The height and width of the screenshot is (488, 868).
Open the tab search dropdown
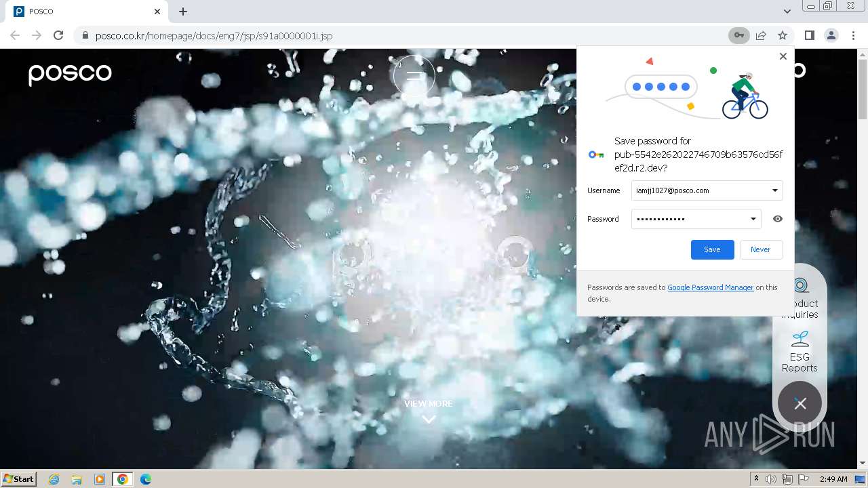click(x=787, y=12)
